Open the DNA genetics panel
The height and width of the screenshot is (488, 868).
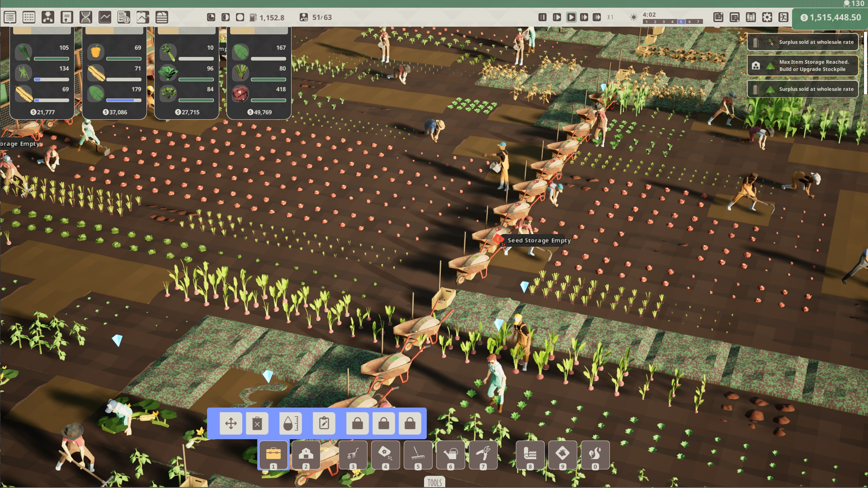pyautogui.click(x=86, y=17)
